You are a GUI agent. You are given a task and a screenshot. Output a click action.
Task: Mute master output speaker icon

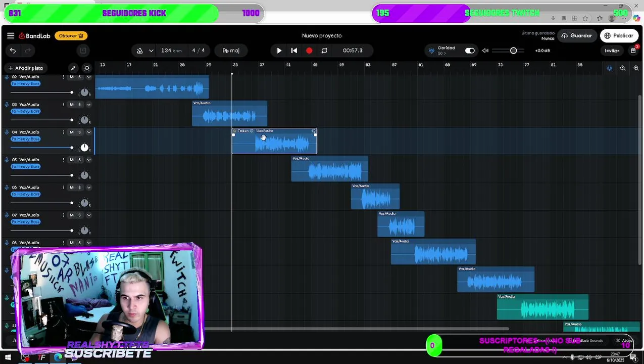(485, 51)
